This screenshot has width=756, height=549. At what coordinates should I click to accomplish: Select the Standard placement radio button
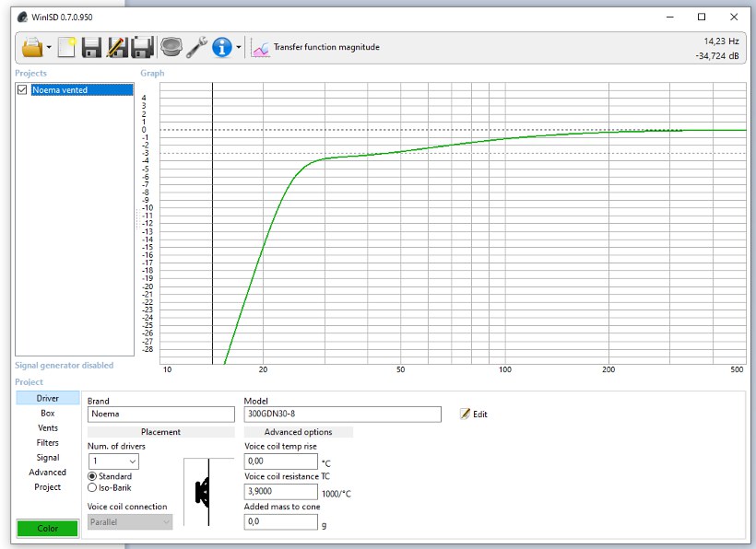[92, 476]
